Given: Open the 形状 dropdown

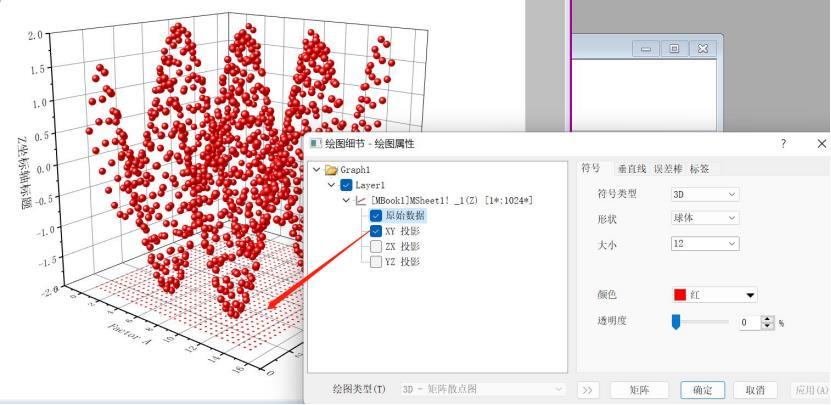Looking at the screenshot, I should [x=705, y=218].
